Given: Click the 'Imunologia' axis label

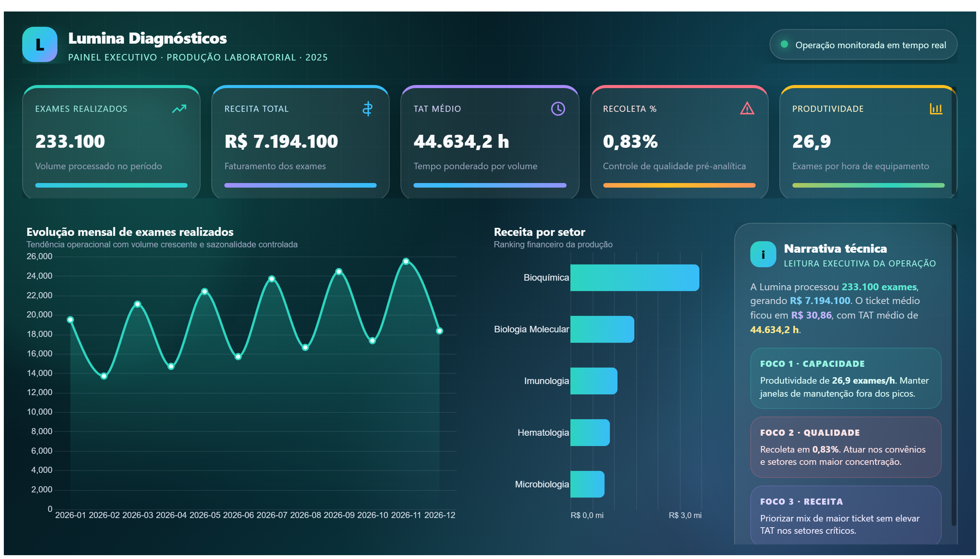Looking at the screenshot, I should click(546, 381).
